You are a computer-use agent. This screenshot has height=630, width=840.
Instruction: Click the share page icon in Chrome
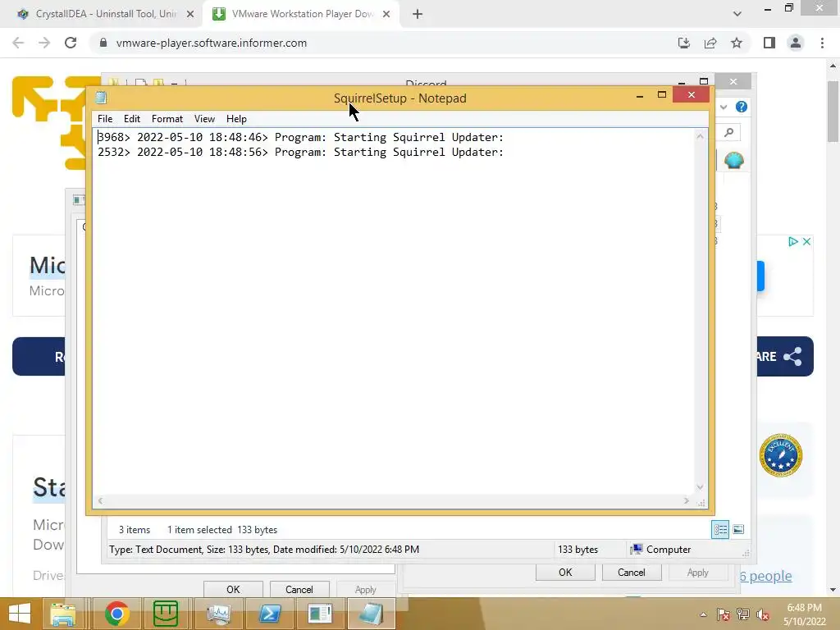point(710,43)
